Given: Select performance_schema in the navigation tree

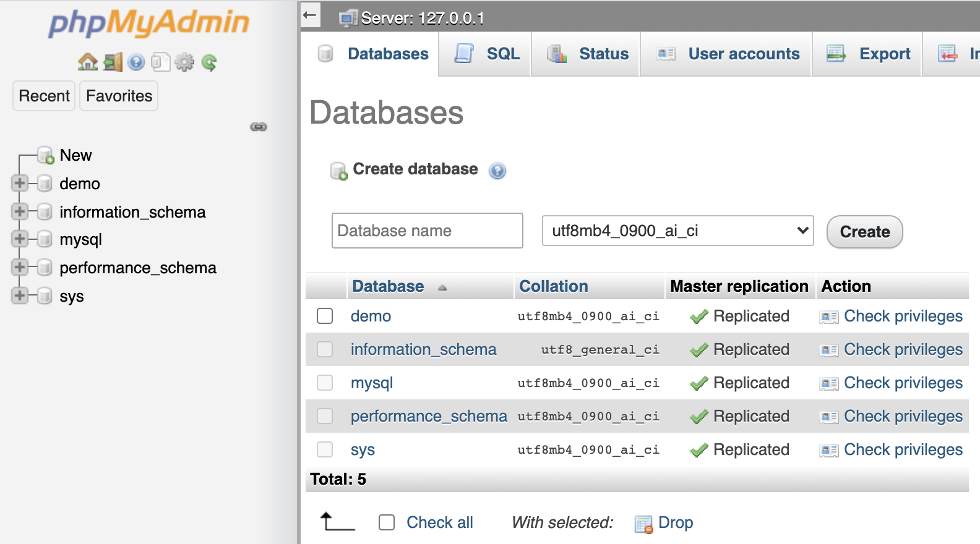Looking at the screenshot, I should 138,268.
